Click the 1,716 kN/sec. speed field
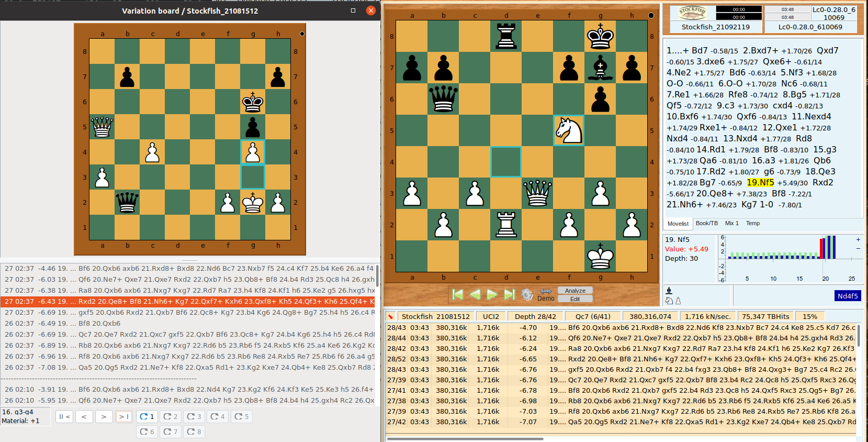Image resolution: width=868 pixels, height=442 pixels. click(707, 316)
